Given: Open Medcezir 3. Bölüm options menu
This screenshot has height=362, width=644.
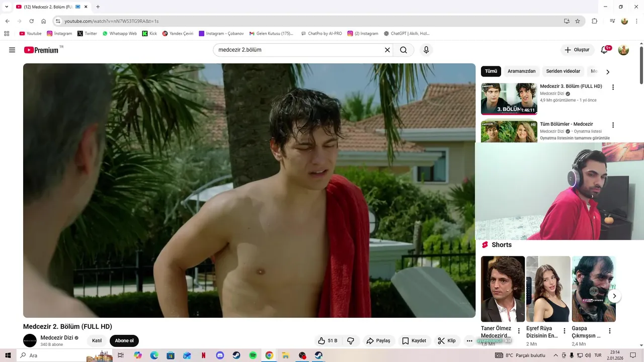Looking at the screenshot, I should pos(613,87).
